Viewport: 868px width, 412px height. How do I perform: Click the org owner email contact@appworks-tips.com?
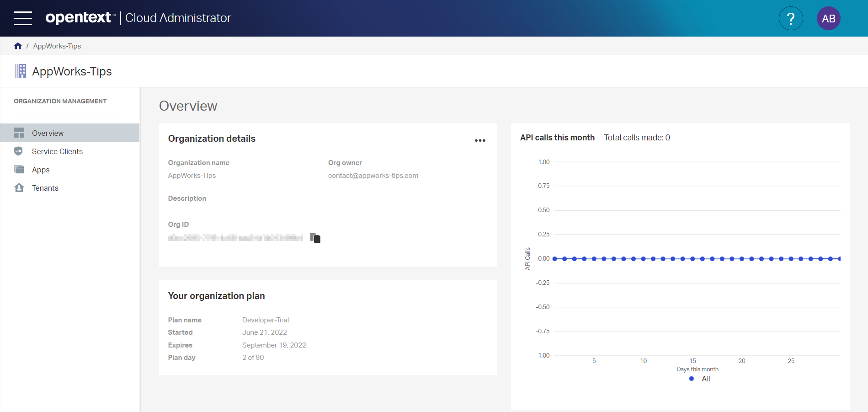(373, 176)
